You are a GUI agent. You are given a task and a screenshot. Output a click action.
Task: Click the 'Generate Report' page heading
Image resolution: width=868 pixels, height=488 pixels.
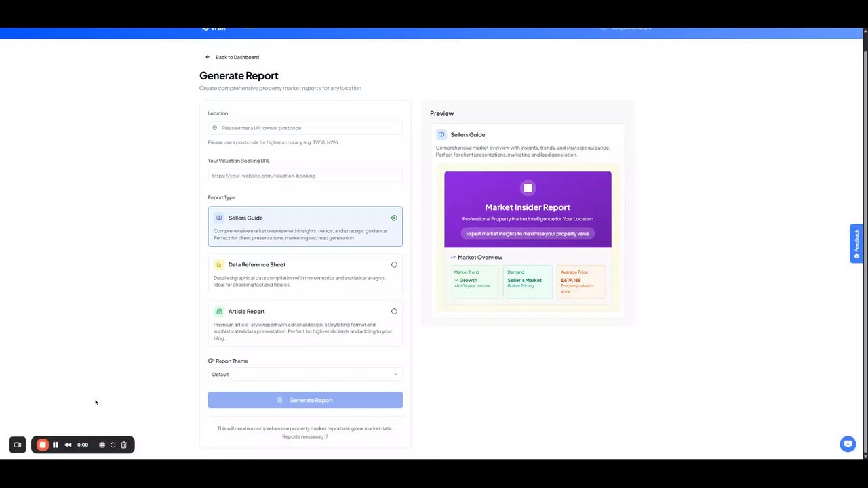[239, 75]
